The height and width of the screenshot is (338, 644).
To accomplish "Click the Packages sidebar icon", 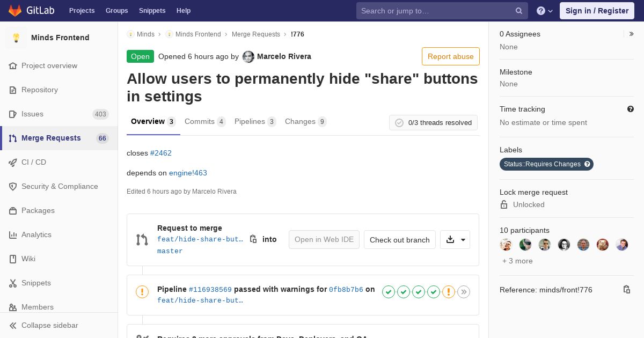I will tap(13, 210).
